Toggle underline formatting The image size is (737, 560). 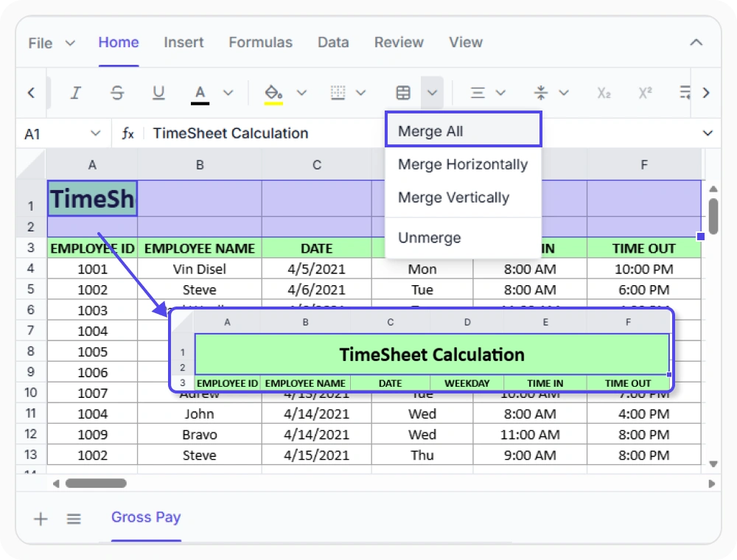158,93
